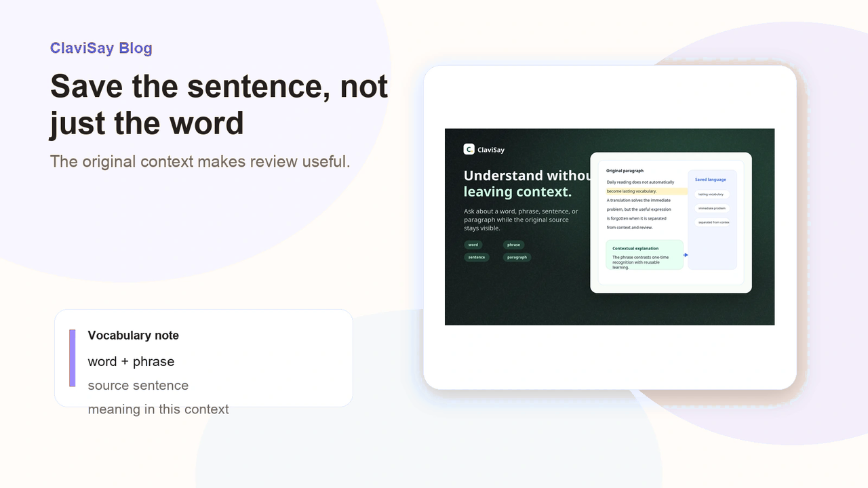The image size is (868, 488).
Task: Click the blue arrow beside Contextual explanation
Action: click(x=686, y=255)
